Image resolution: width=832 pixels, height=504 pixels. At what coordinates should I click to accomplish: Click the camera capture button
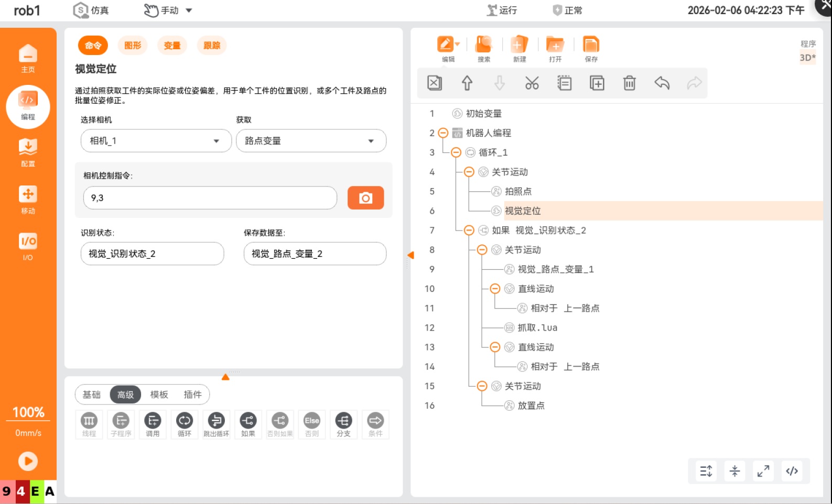365,198
